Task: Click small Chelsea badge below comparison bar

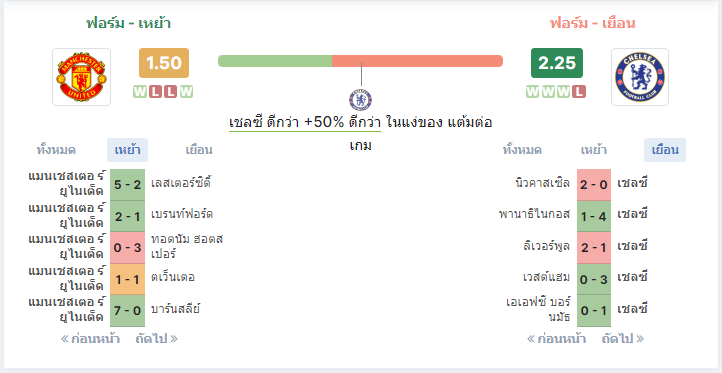Action: click(x=361, y=100)
